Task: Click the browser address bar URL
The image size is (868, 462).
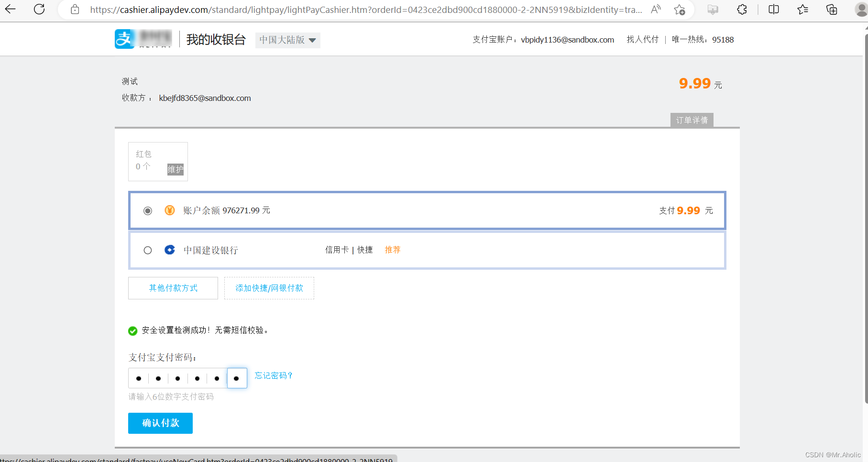Action: (366, 10)
